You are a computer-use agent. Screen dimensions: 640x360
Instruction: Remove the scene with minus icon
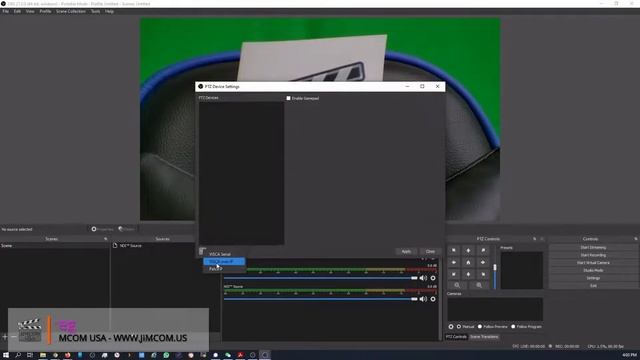point(13,337)
